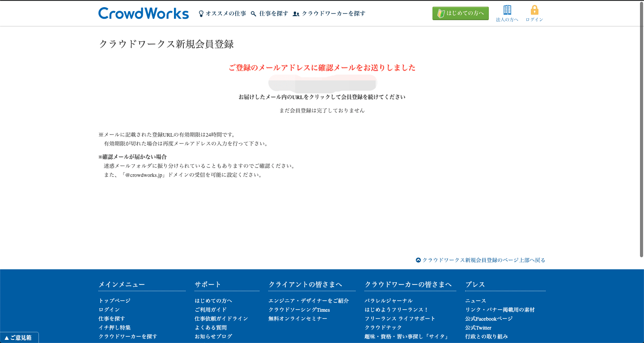The width and height of the screenshot is (644, 343).
Task: Click the CrowdWorks logo
Action: click(x=144, y=13)
